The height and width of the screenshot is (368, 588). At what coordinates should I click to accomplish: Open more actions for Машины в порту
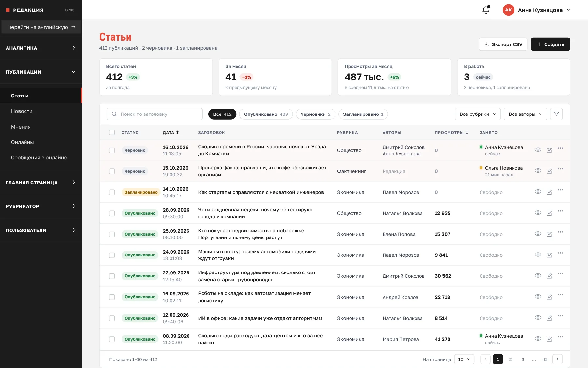[x=561, y=253]
